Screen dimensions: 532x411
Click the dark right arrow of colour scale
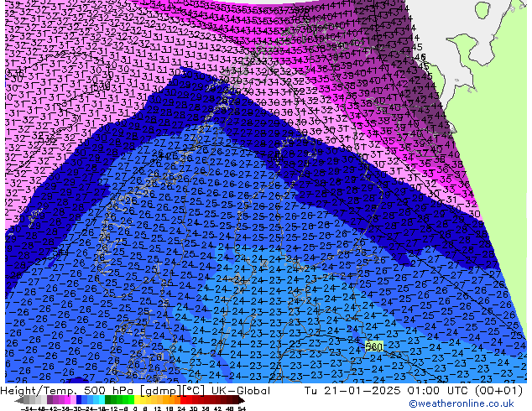point(242,400)
